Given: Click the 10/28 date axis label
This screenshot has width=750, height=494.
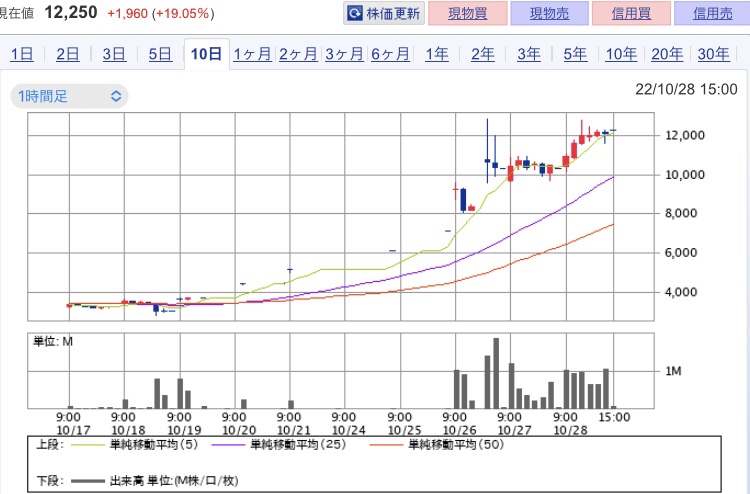Looking at the screenshot, I should pyautogui.click(x=570, y=430).
